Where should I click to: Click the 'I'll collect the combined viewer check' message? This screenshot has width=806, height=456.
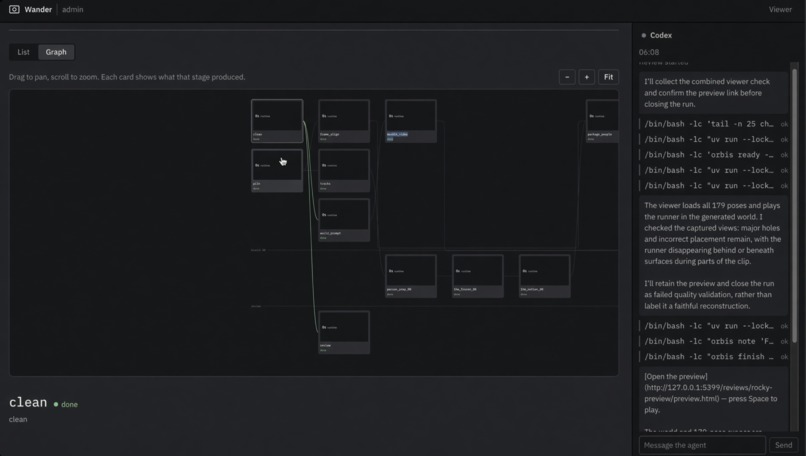click(x=713, y=93)
